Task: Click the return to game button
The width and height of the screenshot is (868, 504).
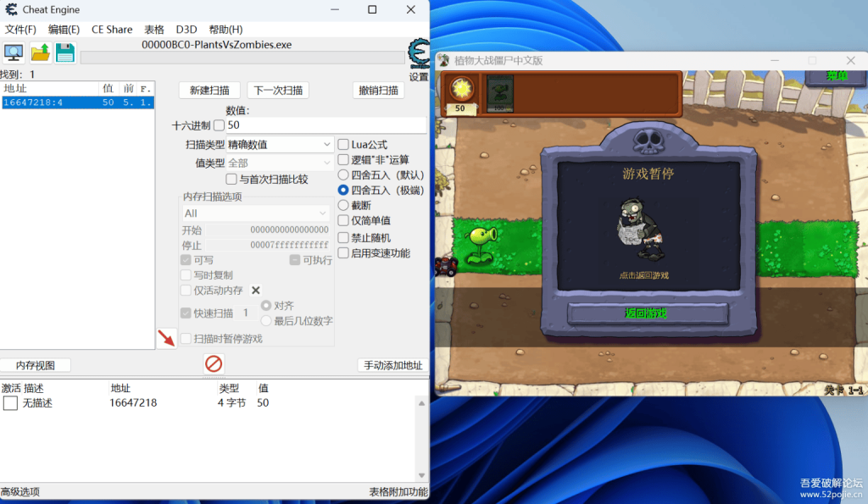Action: [647, 313]
